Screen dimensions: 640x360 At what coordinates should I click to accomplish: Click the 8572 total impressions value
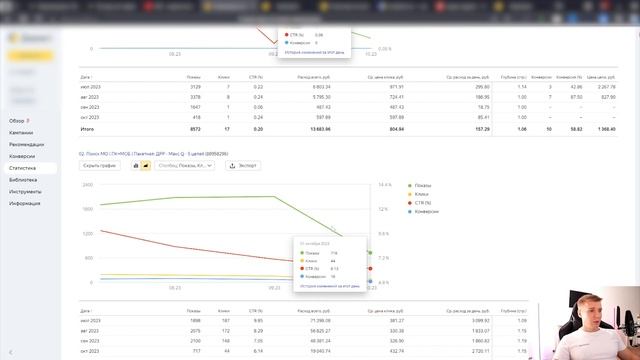(195, 129)
